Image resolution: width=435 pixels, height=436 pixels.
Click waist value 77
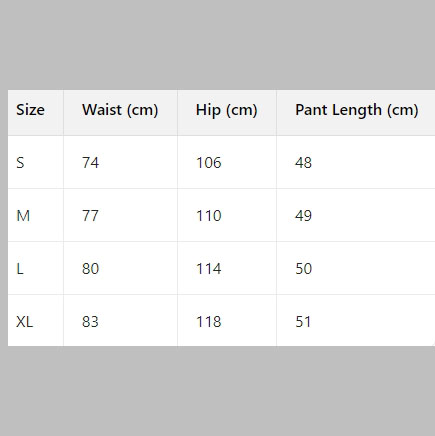point(90,216)
